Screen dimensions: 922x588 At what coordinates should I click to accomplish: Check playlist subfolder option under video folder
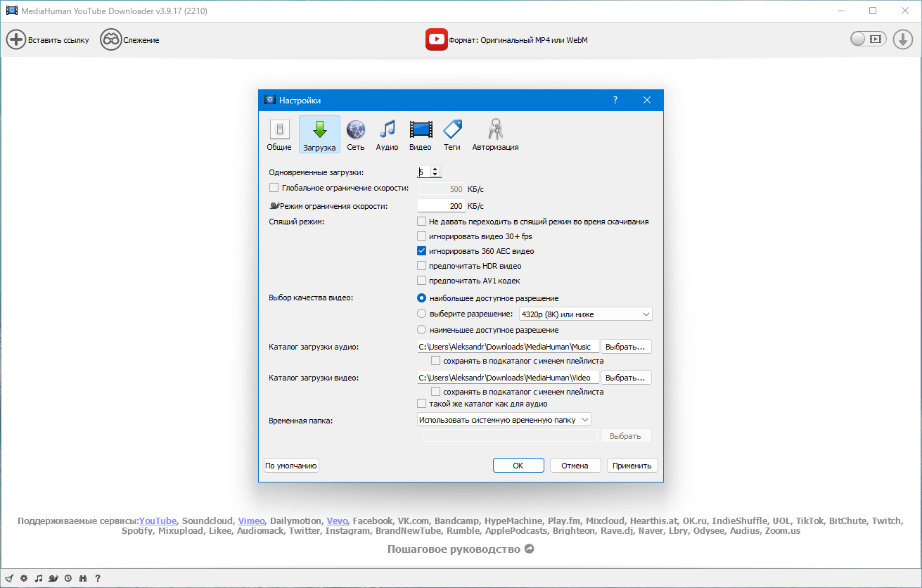[436, 392]
